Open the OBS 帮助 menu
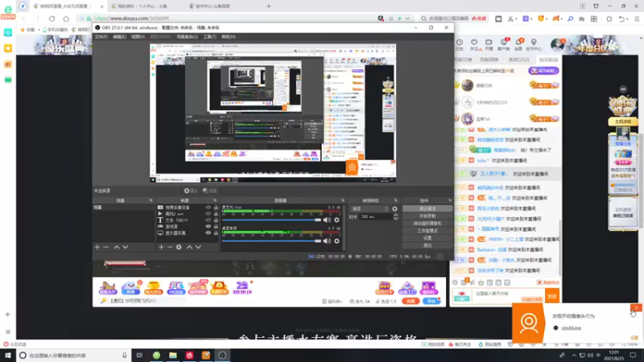Viewport: 644px width, 362px height. click(x=229, y=37)
